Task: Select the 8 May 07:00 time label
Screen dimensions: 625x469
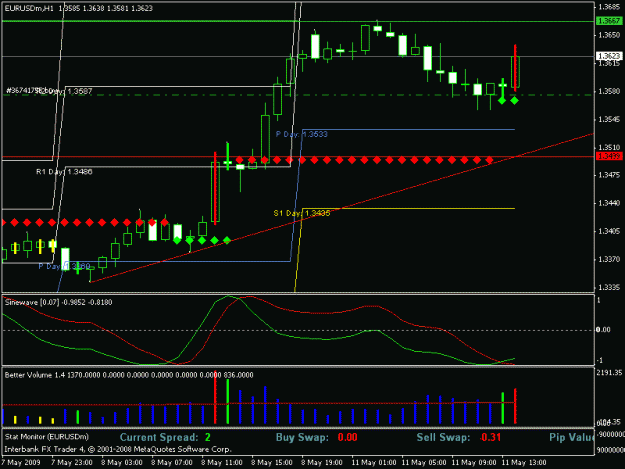Action: click(172, 463)
